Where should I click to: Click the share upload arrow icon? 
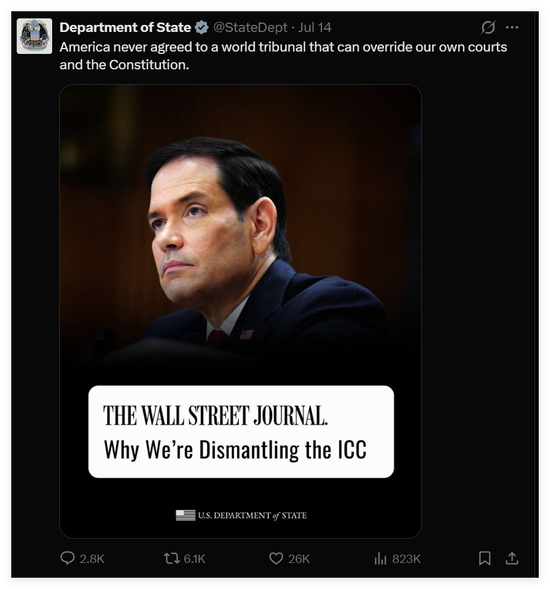click(x=512, y=558)
